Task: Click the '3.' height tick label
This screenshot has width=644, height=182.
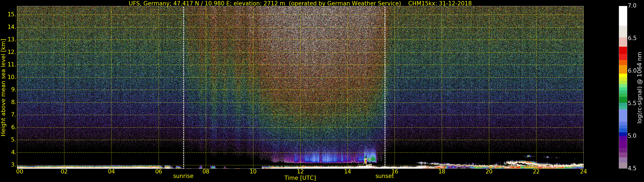Action: coord(14,165)
